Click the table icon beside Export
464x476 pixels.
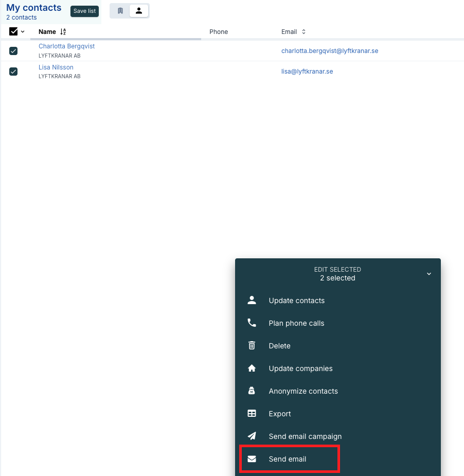coord(252,413)
